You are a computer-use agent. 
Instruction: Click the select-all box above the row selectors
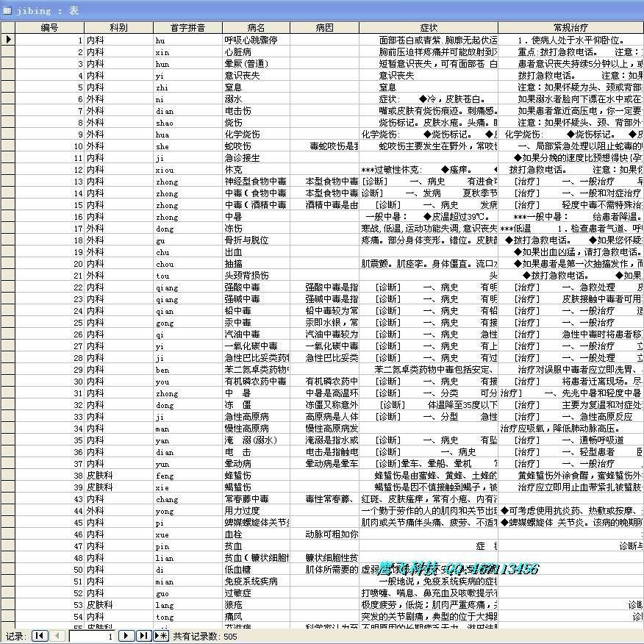[7, 27]
